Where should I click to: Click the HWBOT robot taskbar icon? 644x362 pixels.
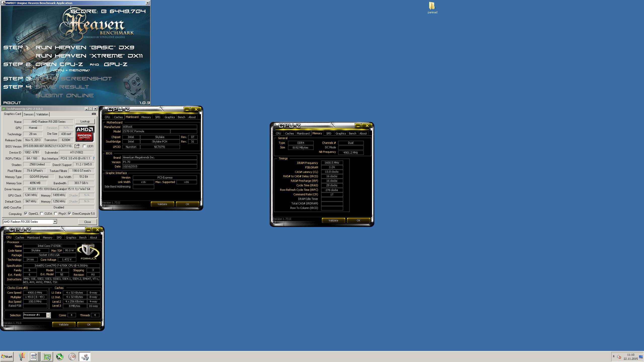pyautogui.click(x=85, y=356)
